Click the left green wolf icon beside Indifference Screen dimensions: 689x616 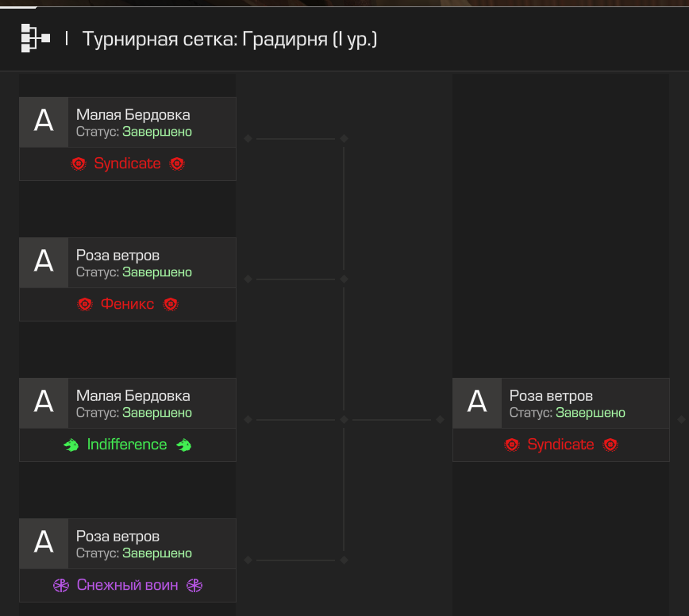71,445
